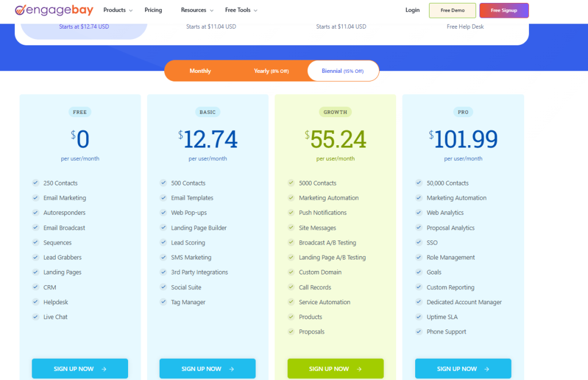
Task: Open the Pricing page link
Action: pos(153,10)
